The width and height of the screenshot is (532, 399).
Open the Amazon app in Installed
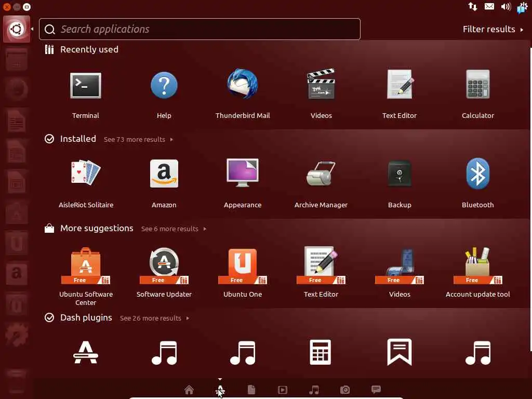tap(164, 174)
